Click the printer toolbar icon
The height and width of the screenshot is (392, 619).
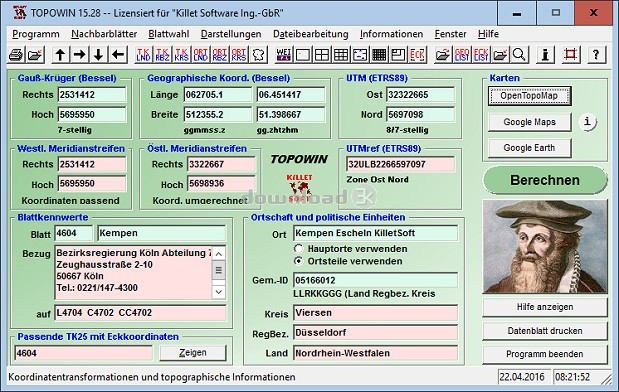pyautogui.click(x=16, y=54)
